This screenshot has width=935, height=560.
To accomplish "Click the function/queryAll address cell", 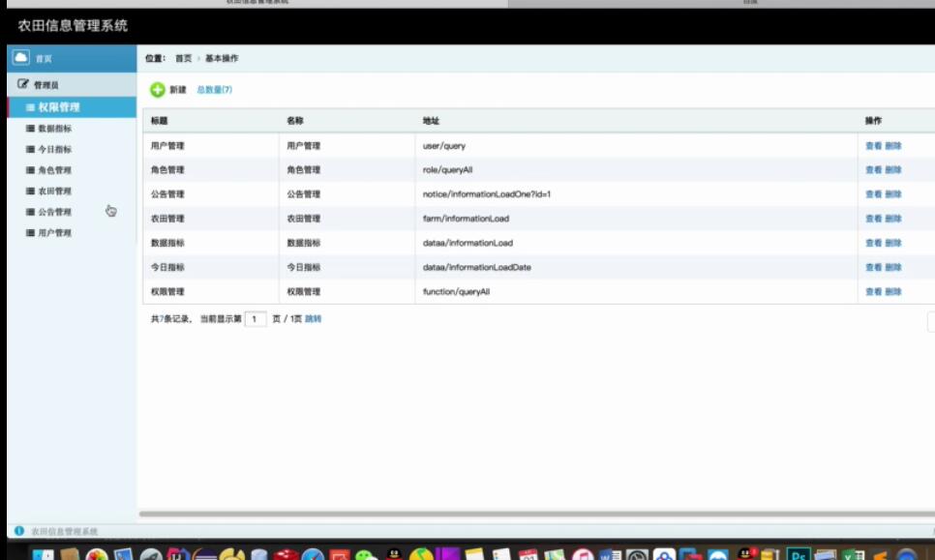I will (457, 292).
